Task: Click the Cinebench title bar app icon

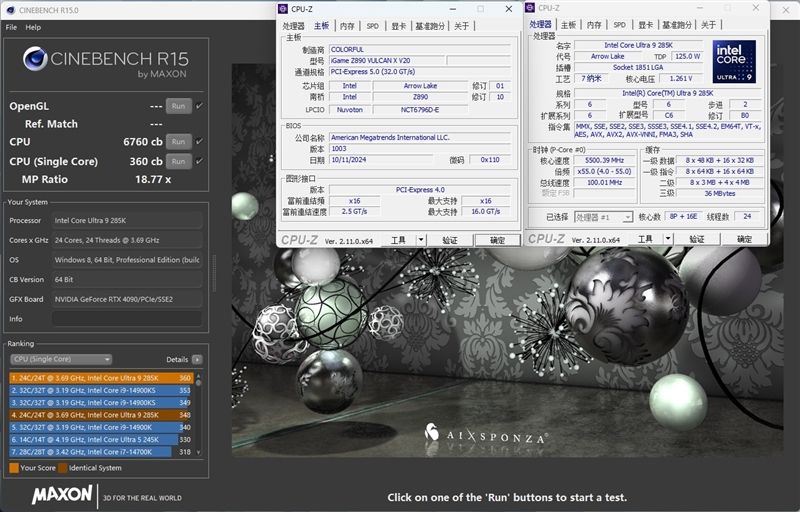Action: click(x=8, y=10)
